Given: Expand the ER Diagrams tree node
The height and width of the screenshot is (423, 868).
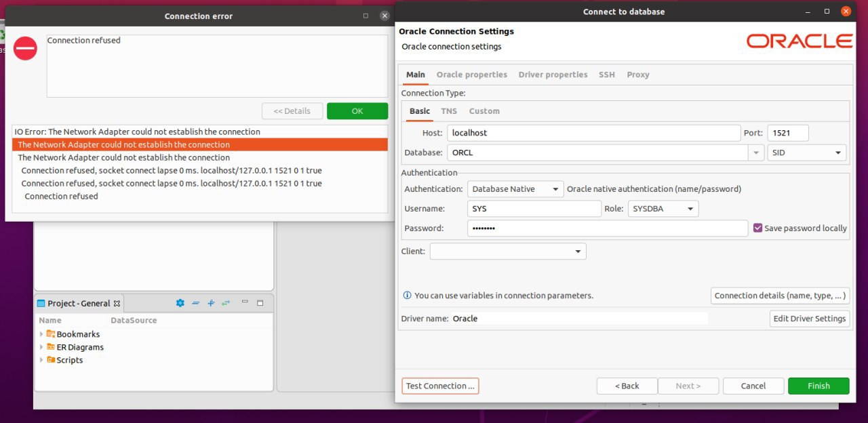Looking at the screenshot, I should click(41, 346).
